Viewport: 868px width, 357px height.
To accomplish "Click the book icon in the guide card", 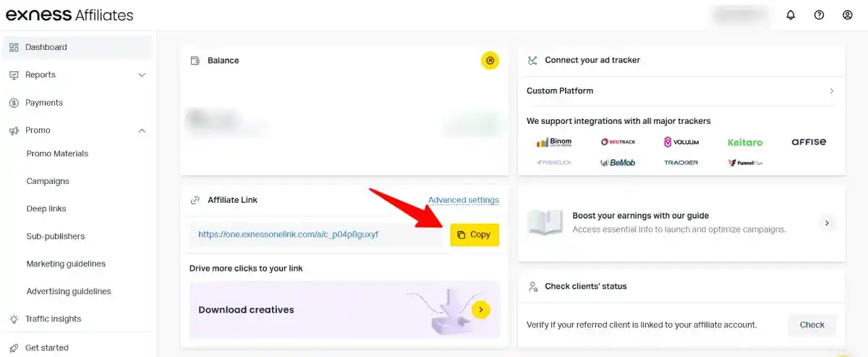I will tap(545, 222).
